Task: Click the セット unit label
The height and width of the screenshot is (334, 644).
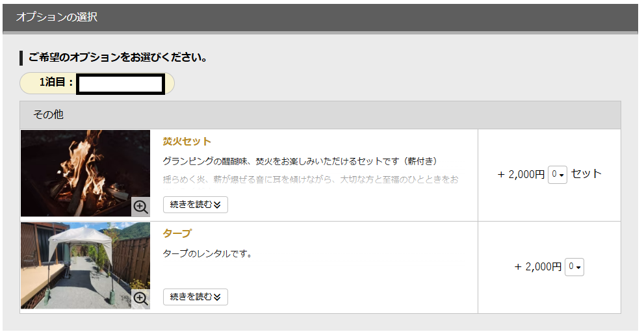Action: 586,173
